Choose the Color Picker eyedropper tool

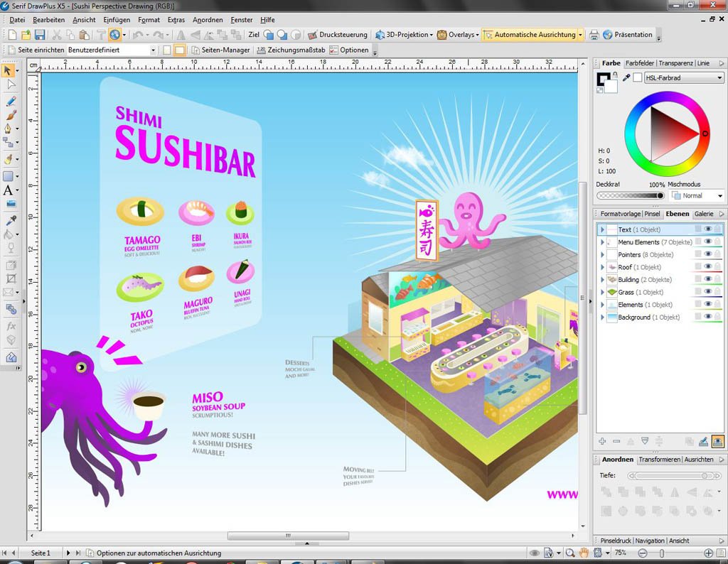pyautogui.click(x=10, y=219)
